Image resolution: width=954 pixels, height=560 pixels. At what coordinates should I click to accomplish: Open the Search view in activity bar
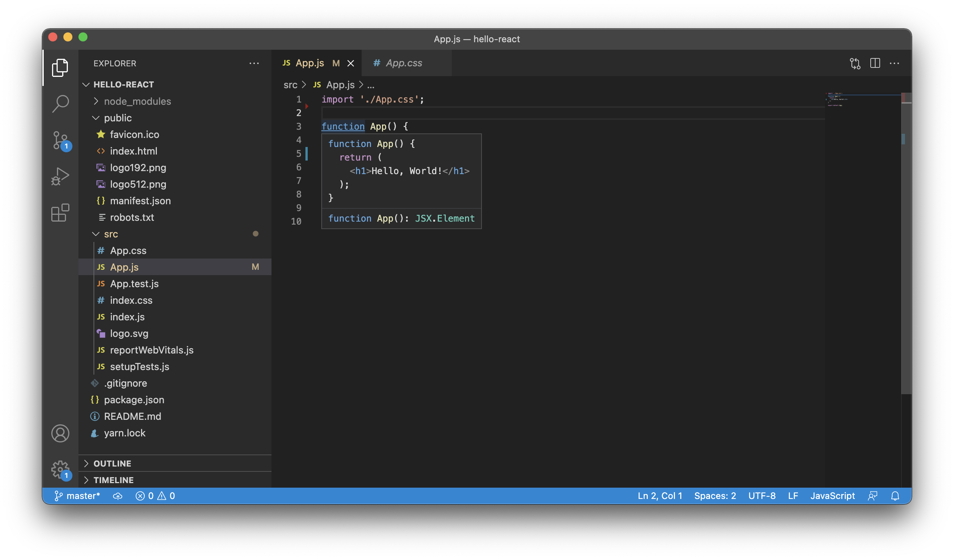coord(60,103)
